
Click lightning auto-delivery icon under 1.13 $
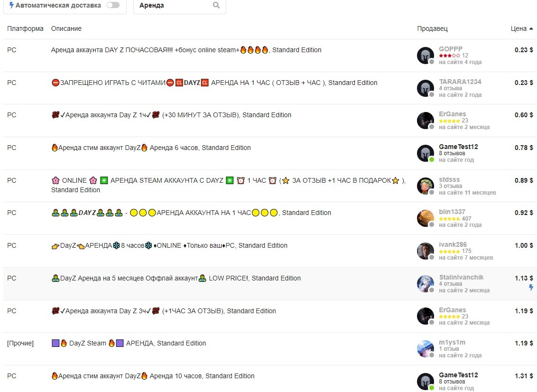[531, 288]
